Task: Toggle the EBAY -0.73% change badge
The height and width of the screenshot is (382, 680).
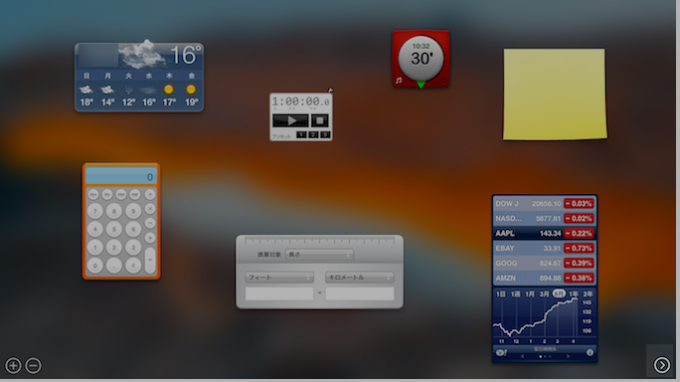Action: (579, 248)
